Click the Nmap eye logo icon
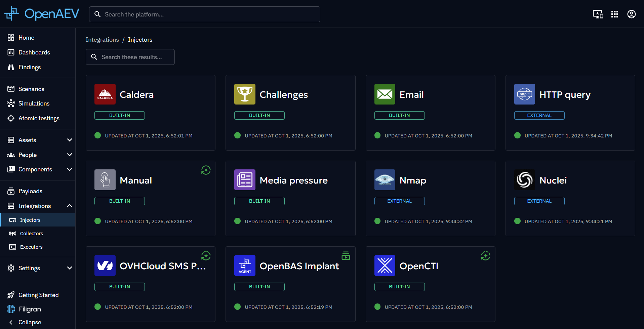Viewport: 644px width, 329px height. pyautogui.click(x=385, y=180)
